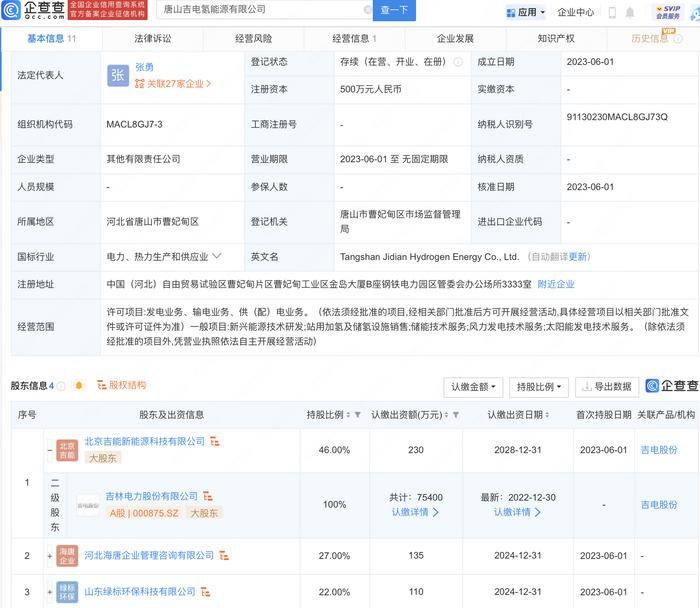This screenshot has width=700, height=608.
Task: Click the 查一下 search button
Action: pos(394,10)
